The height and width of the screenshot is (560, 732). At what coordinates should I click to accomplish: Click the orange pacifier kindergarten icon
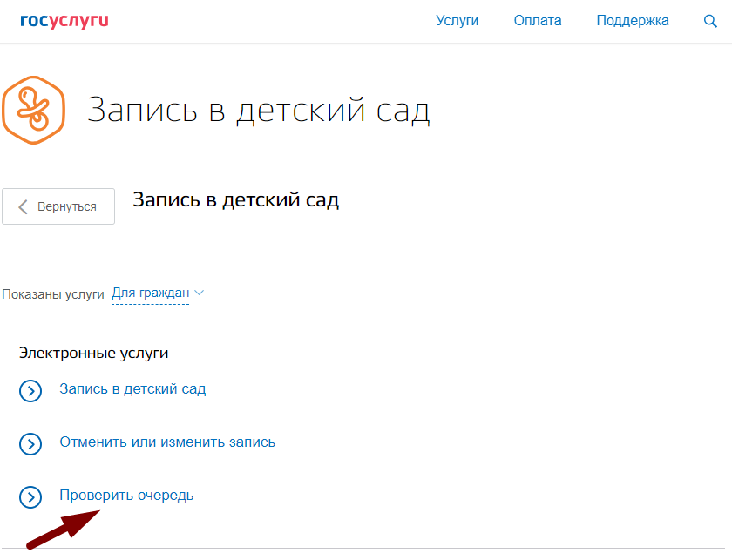tap(33, 110)
